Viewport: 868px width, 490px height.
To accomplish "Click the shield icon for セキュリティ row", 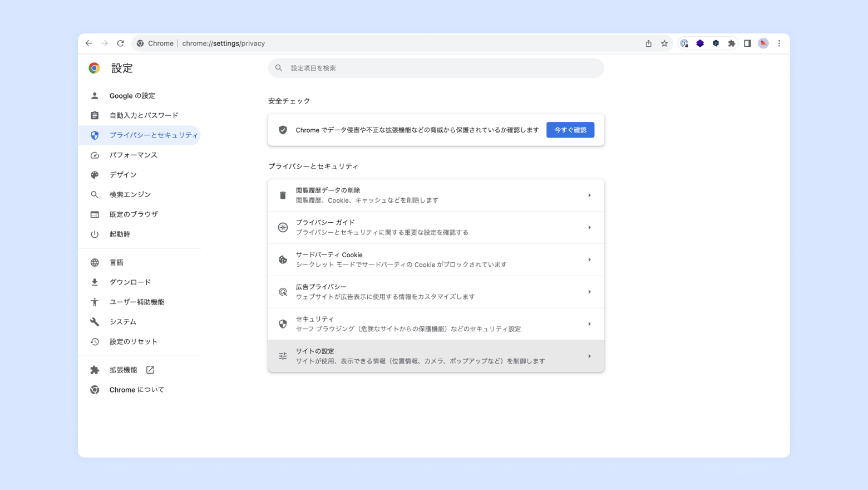I will point(283,324).
